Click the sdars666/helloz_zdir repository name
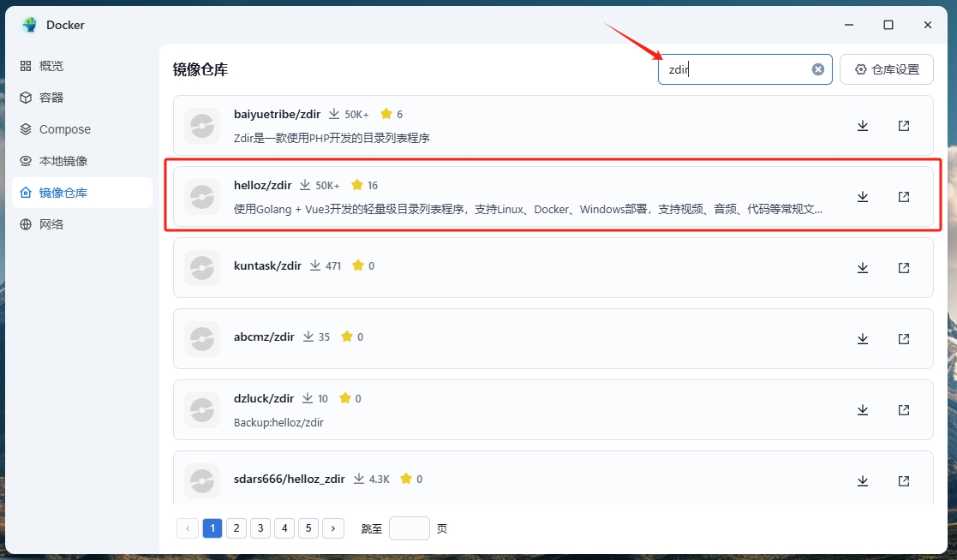The image size is (957, 560). (x=290, y=479)
